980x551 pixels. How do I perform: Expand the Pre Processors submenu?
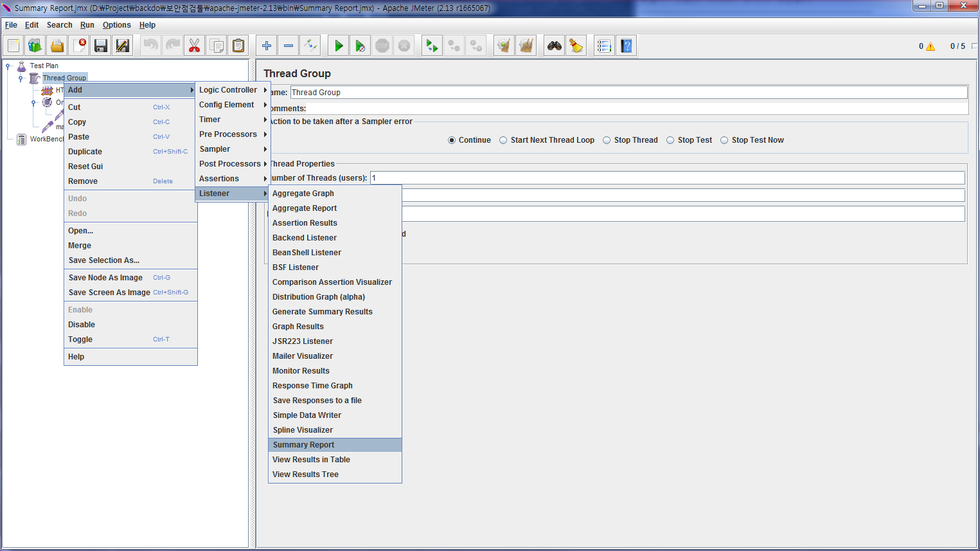(233, 134)
